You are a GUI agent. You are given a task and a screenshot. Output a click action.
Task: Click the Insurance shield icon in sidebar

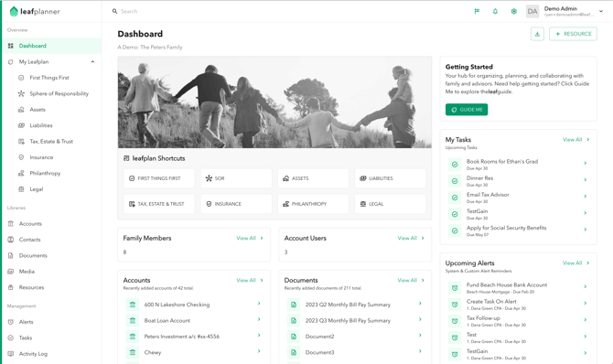coord(21,157)
